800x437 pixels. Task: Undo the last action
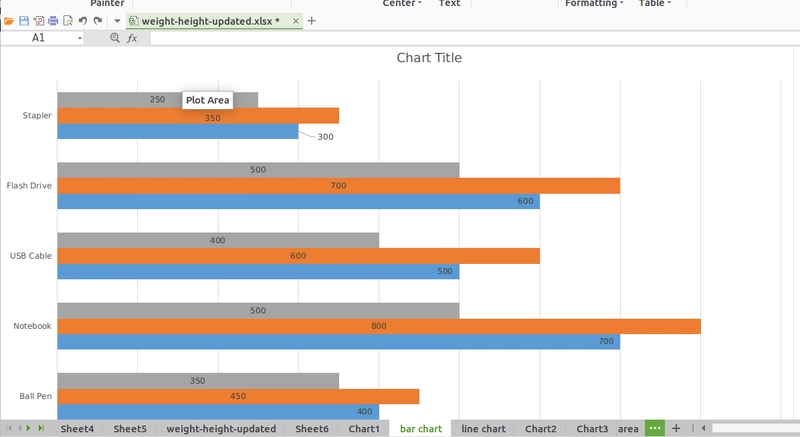tap(82, 21)
